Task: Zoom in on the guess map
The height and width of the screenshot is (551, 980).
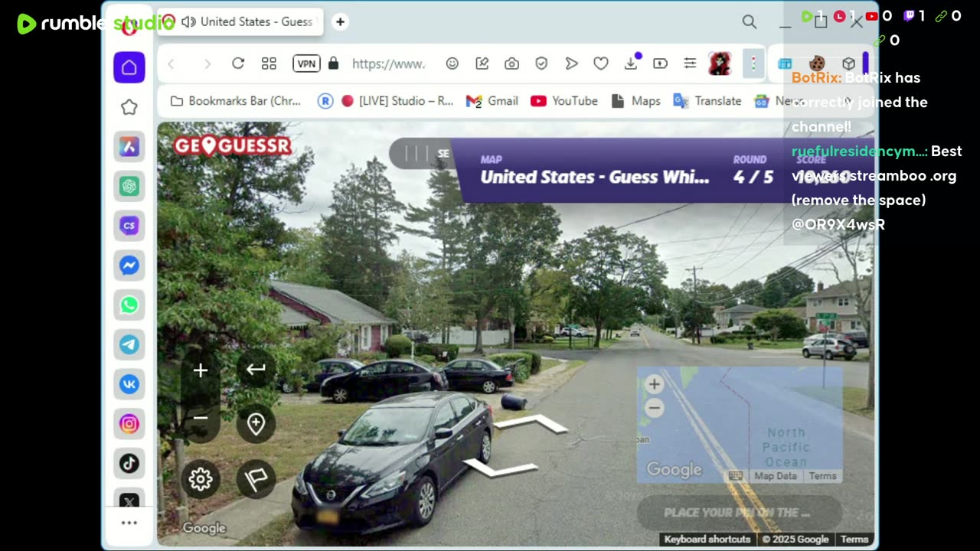Action: 654,385
